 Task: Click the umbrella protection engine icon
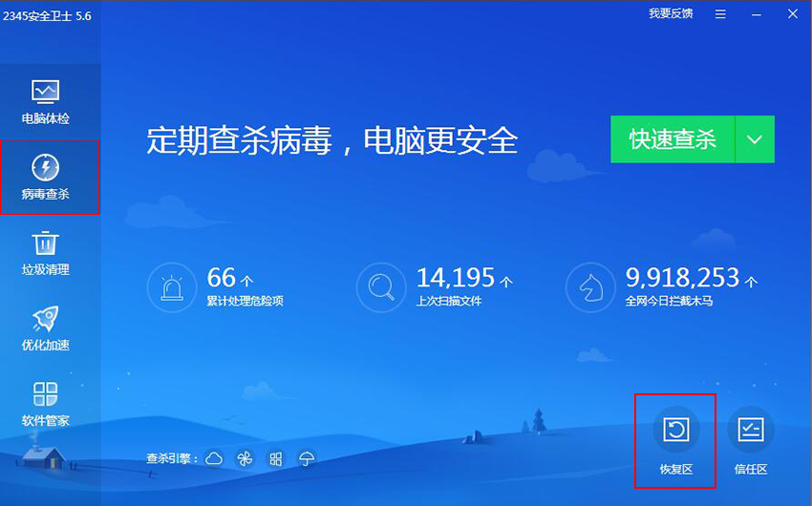tap(307, 458)
